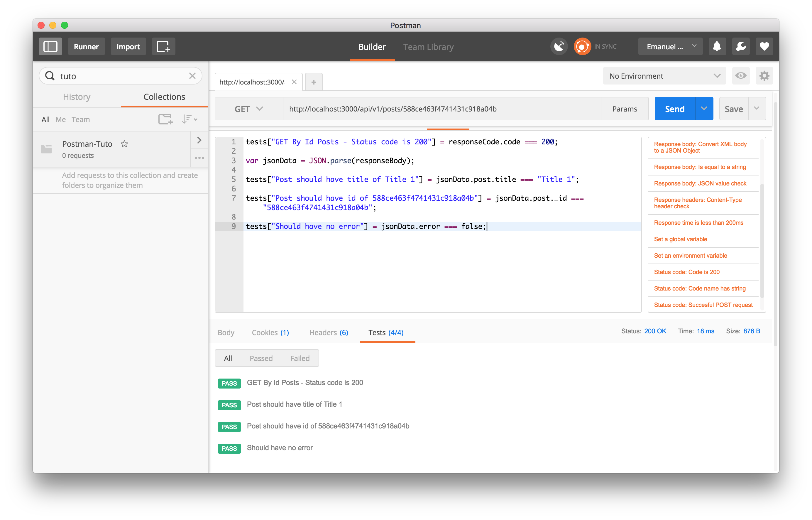Insert snippet Response body: JSON value check
The image size is (812, 520).
tap(703, 183)
